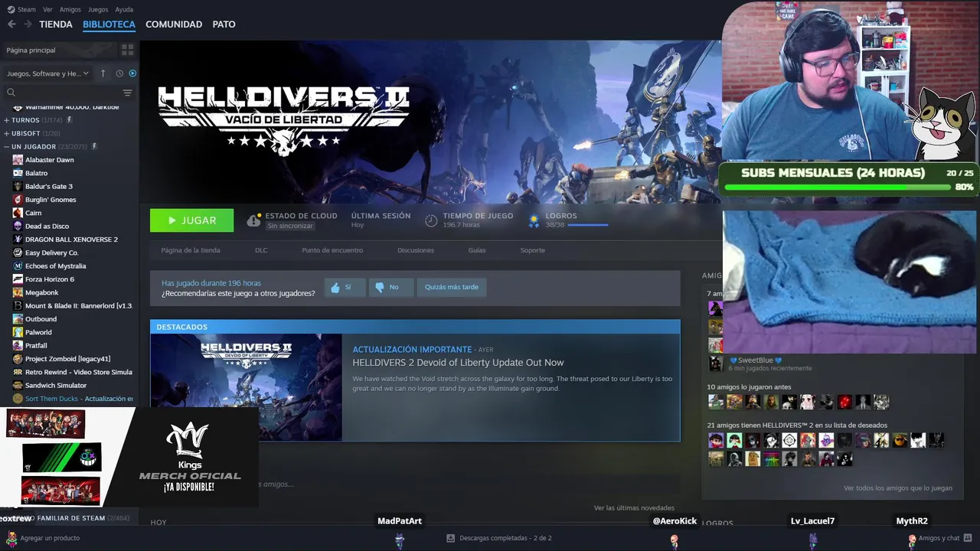Open advanced filter options icon

[127, 93]
